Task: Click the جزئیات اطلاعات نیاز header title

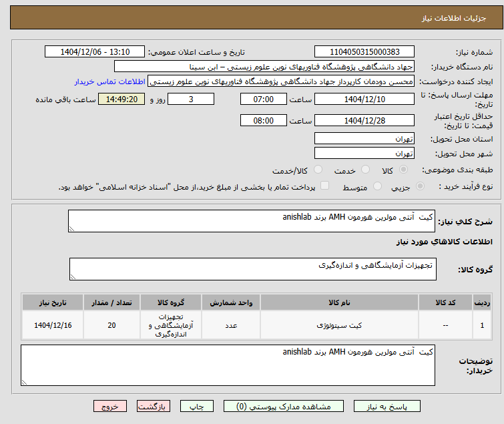Action: point(454,18)
